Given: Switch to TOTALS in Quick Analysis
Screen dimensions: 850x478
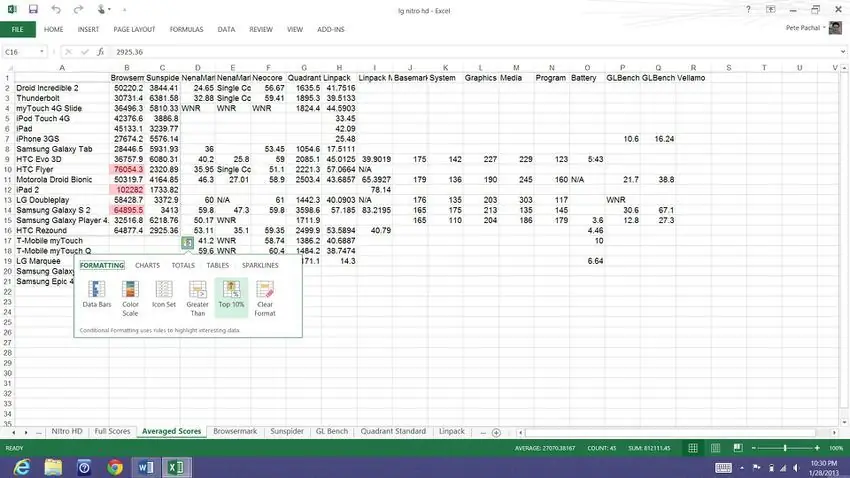Looking at the screenshot, I should 183,265.
